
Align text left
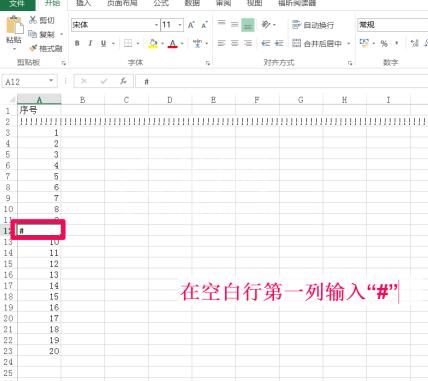[x=221, y=43]
